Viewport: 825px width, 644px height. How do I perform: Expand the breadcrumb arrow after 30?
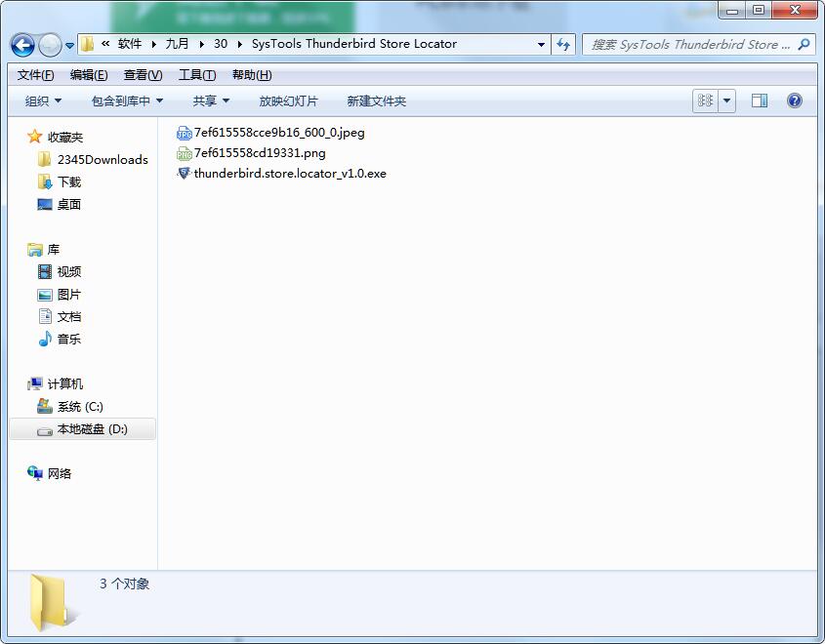[x=240, y=45]
